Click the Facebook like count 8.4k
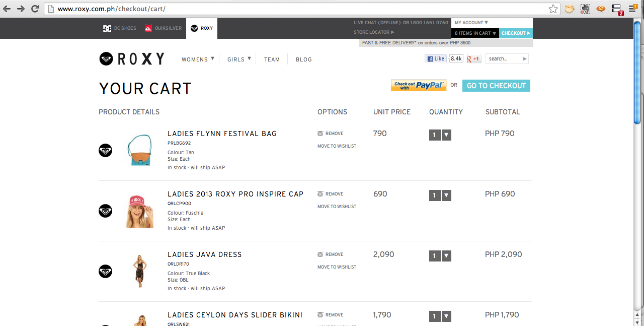 coord(456,59)
